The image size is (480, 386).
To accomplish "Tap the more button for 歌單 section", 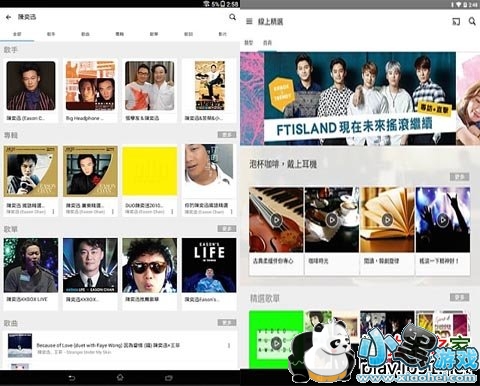I will coord(227,229).
